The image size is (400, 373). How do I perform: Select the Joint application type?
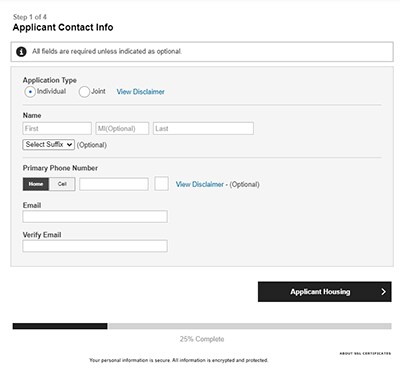84,92
